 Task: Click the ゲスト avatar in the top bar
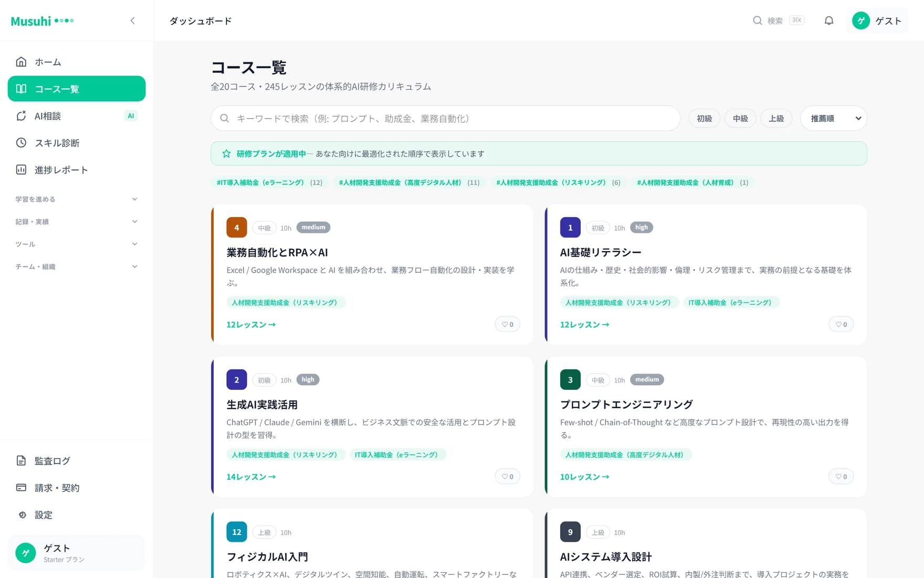[x=861, y=21]
